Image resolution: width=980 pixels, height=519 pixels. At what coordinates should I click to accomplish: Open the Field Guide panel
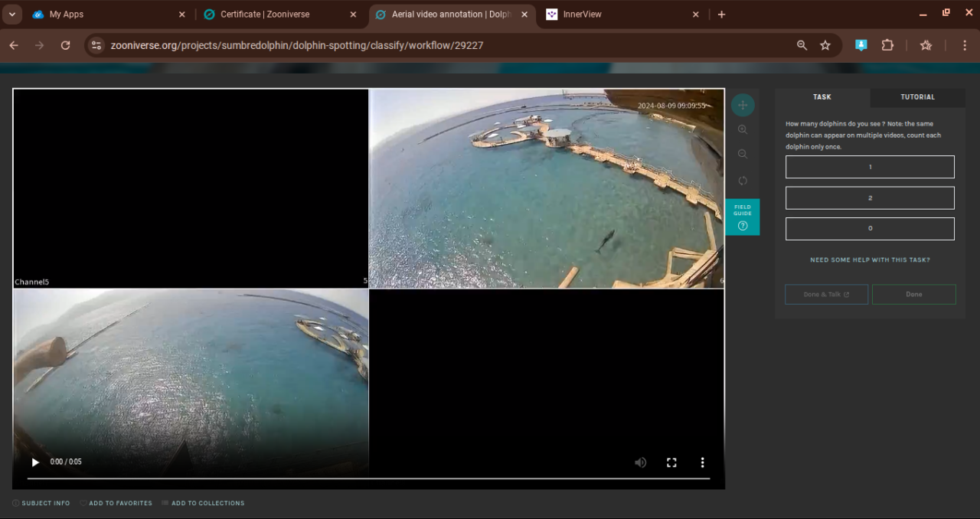click(742, 217)
